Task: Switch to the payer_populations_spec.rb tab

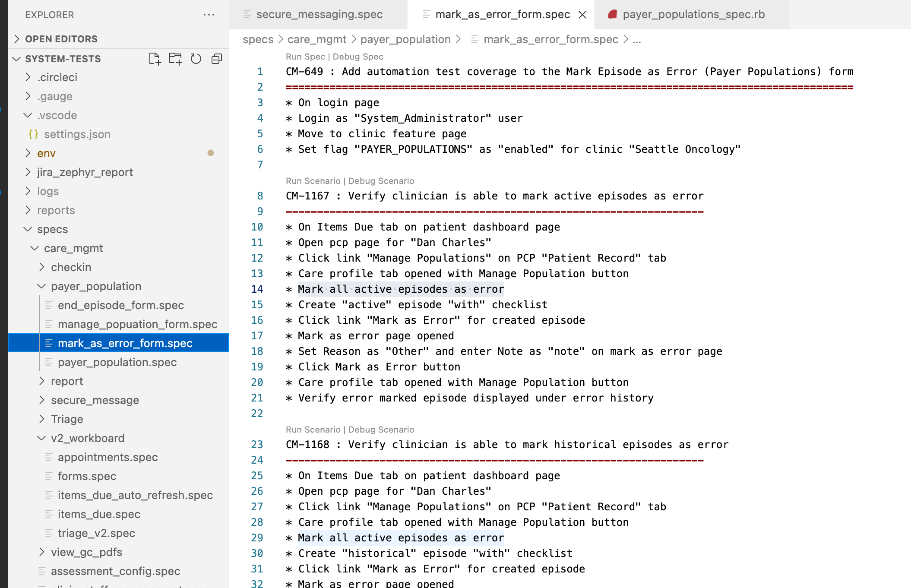Action: (x=693, y=14)
